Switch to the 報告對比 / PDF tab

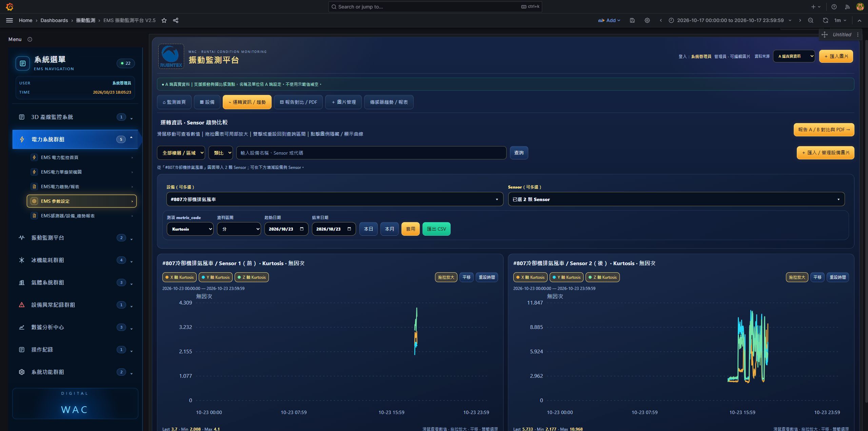[298, 102]
